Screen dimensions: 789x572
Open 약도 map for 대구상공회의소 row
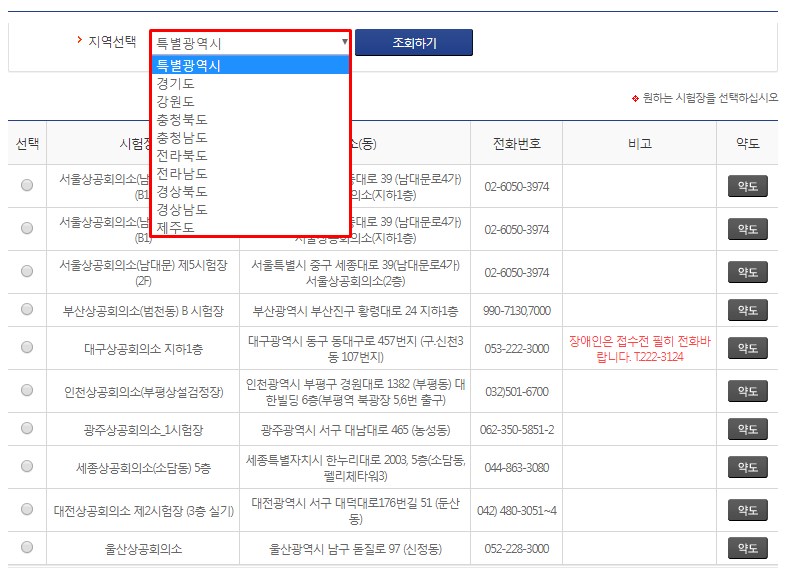(x=747, y=348)
